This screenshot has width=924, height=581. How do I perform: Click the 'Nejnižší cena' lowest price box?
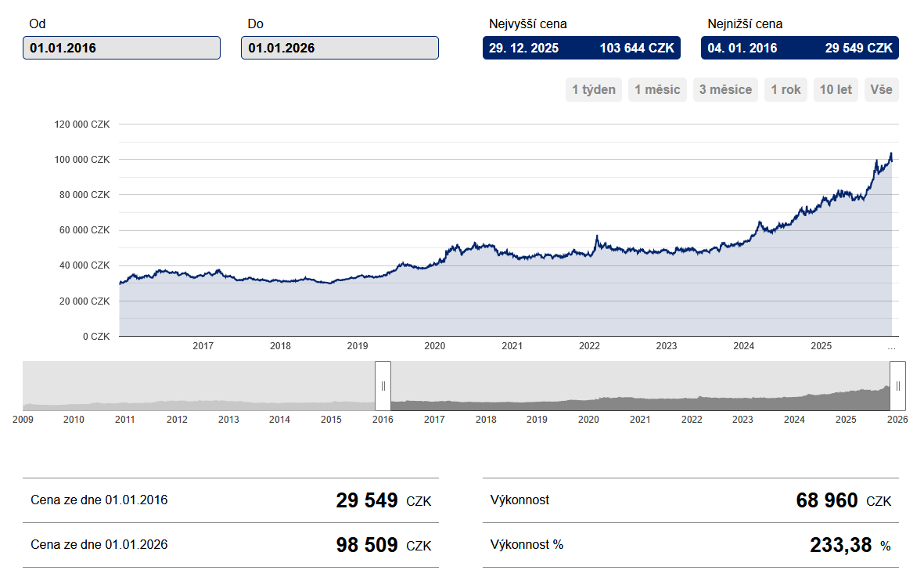pyautogui.click(x=800, y=48)
